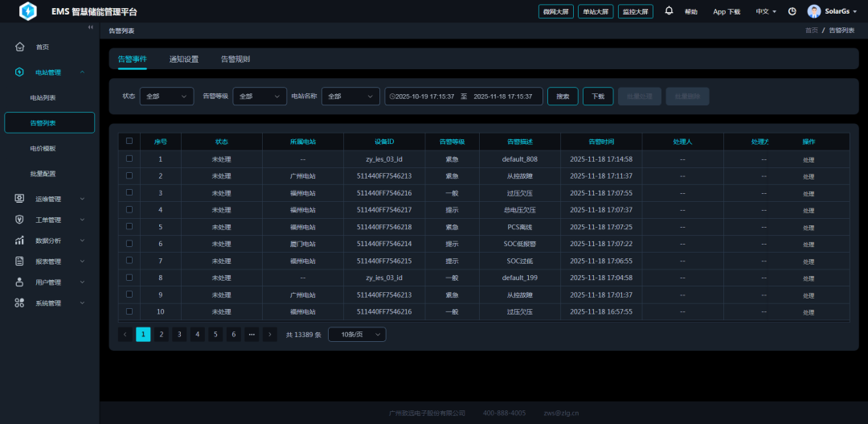
Task: Expand the 运维管理 menu chevron
Action: click(82, 199)
